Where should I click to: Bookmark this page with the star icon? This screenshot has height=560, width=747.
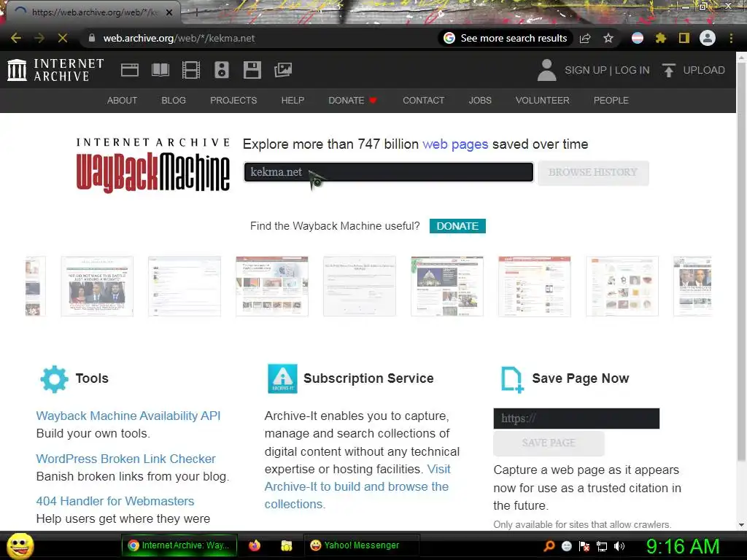coord(608,38)
